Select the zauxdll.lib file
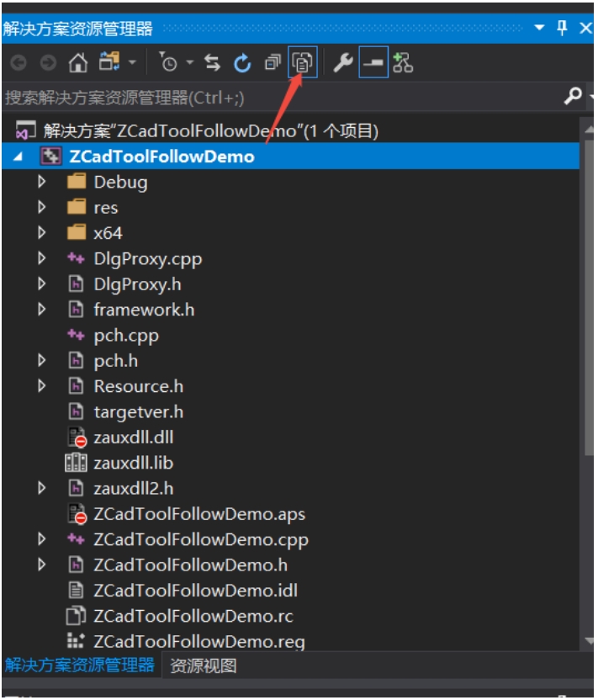Viewport: 598px width, 700px height. [133, 463]
